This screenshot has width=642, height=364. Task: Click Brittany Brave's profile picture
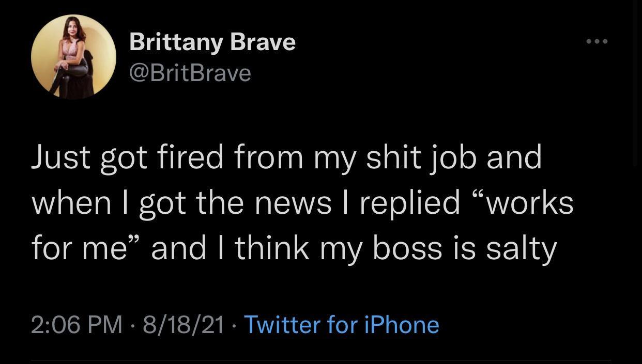73,57
